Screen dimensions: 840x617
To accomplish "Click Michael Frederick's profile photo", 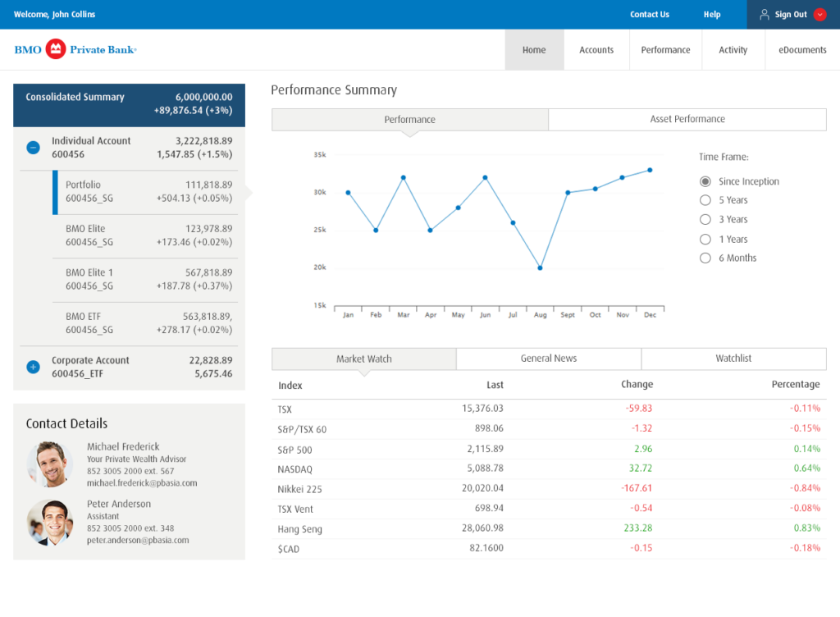I will tap(50, 464).
